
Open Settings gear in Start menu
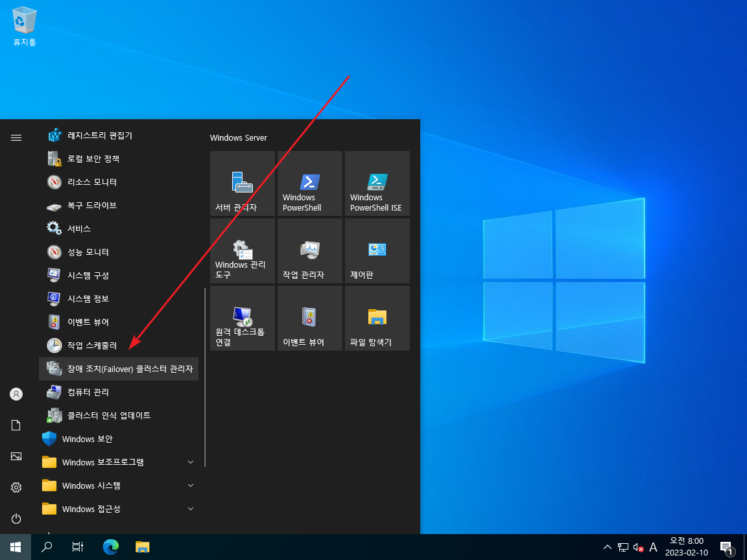coord(16,487)
